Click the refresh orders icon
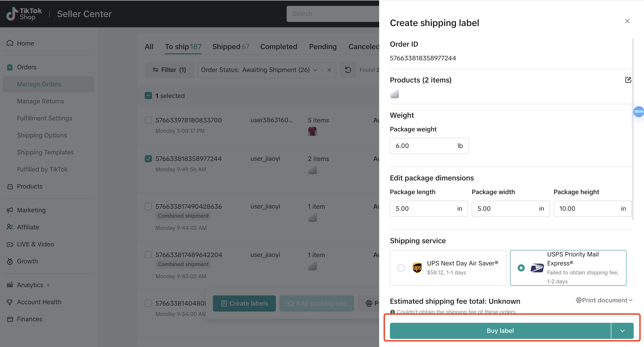The width and height of the screenshot is (644, 347). [348, 70]
